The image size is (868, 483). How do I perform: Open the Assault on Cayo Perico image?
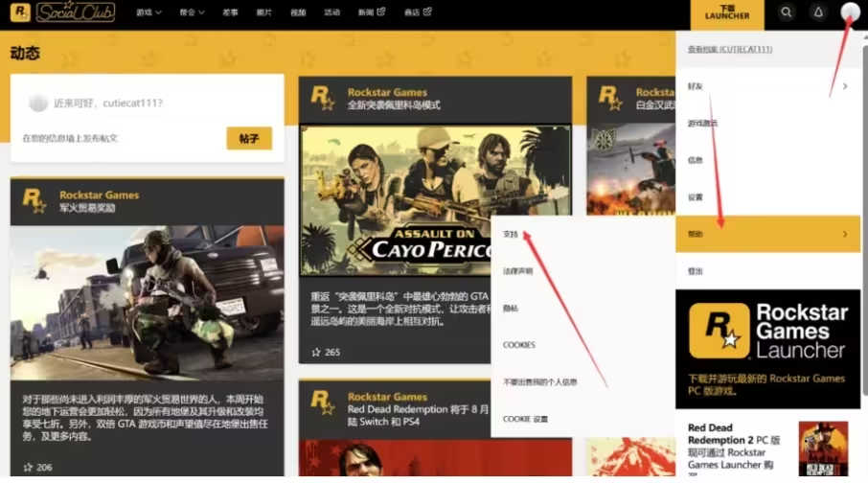[x=435, y=200]
